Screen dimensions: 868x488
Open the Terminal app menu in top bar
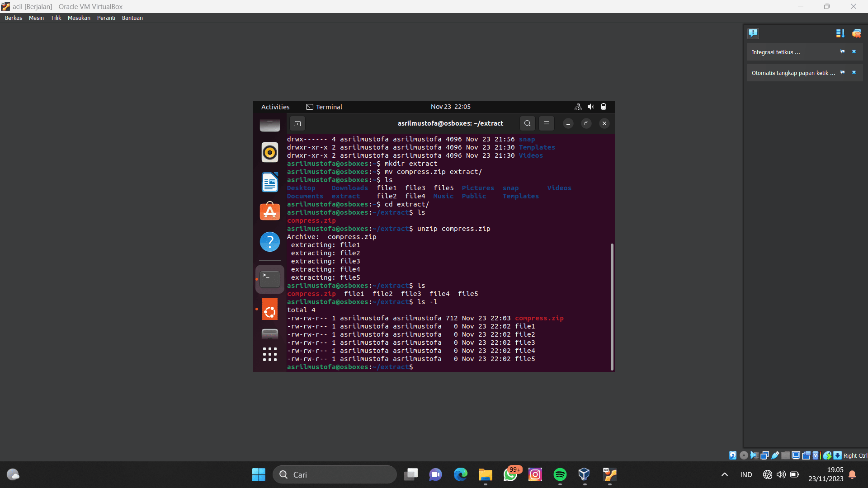tap(324, 107)
